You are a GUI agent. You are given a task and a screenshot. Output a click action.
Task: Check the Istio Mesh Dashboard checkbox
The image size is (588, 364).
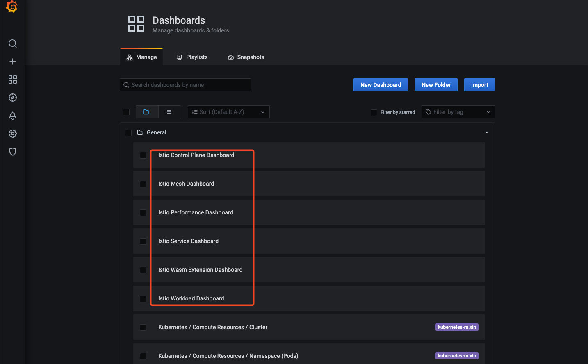[x=143, y=184]
